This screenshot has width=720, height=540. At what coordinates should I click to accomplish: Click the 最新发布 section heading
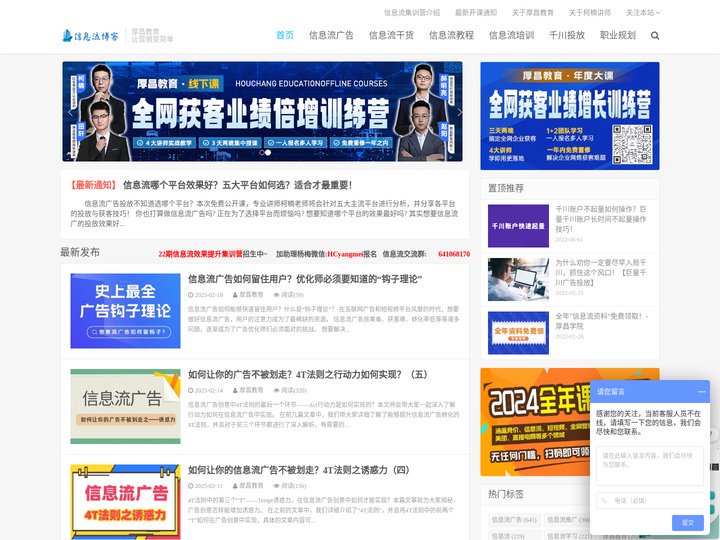pos(80,252)
